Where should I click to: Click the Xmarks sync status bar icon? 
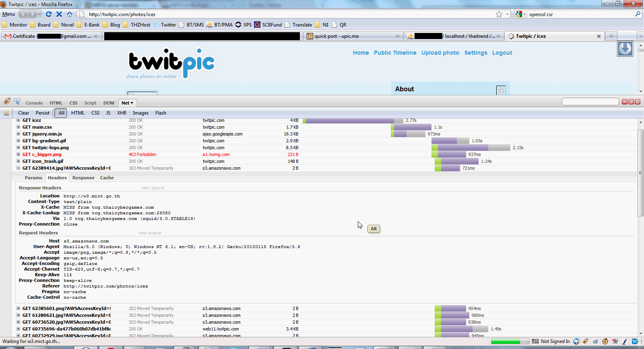coord(635,341)
